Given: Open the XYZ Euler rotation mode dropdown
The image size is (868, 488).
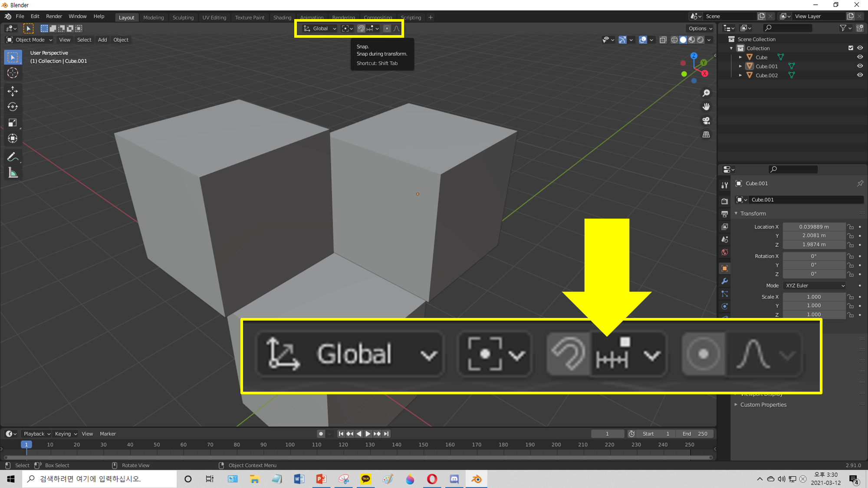Looking at the screenshot, I should pyautogui.click(x=815, y=285).
